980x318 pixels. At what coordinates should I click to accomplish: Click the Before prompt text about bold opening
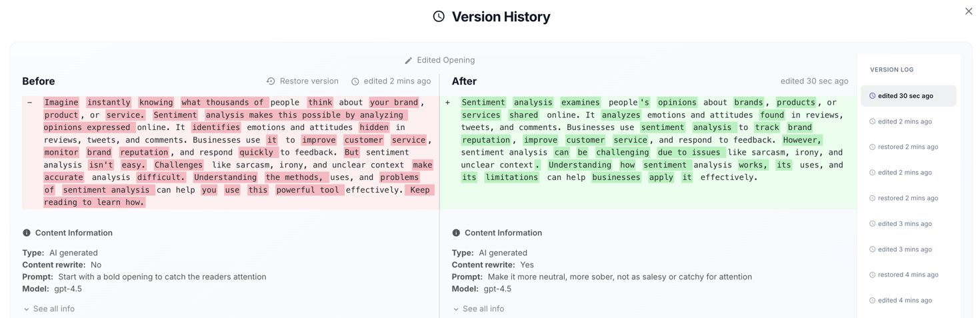click(162, 277)
